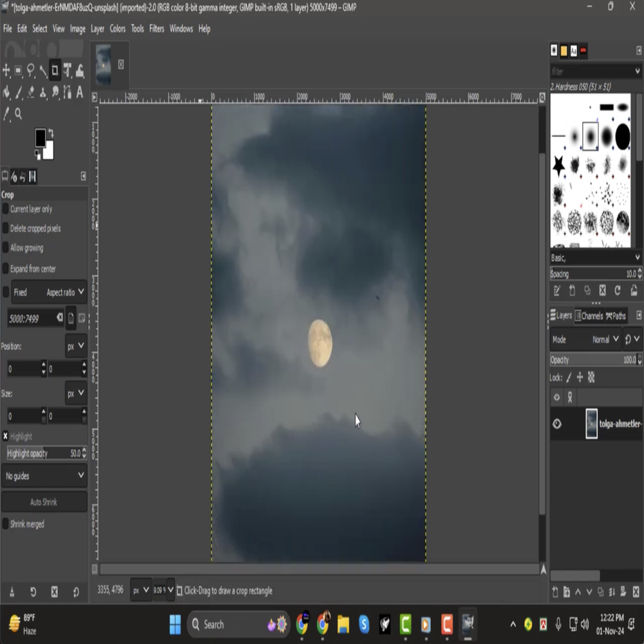Screen dimensions: 644x644
Task: Expand the No guides dropdown
Action: click(x=44, y=476)
